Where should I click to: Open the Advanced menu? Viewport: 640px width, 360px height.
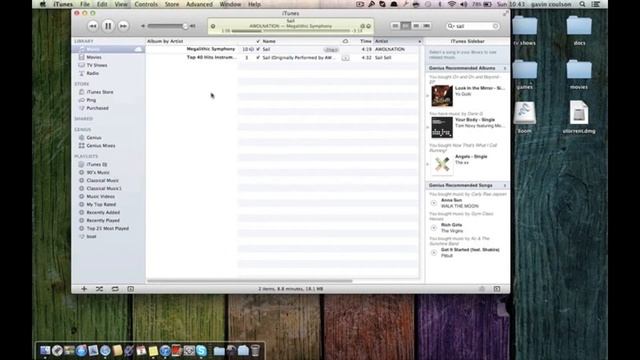pos(199,4)
